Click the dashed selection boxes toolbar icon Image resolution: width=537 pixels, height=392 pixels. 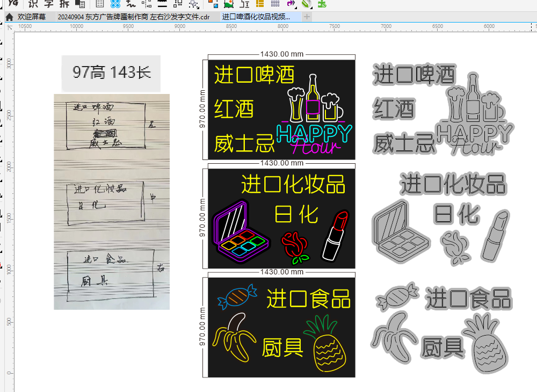[194, 4]
